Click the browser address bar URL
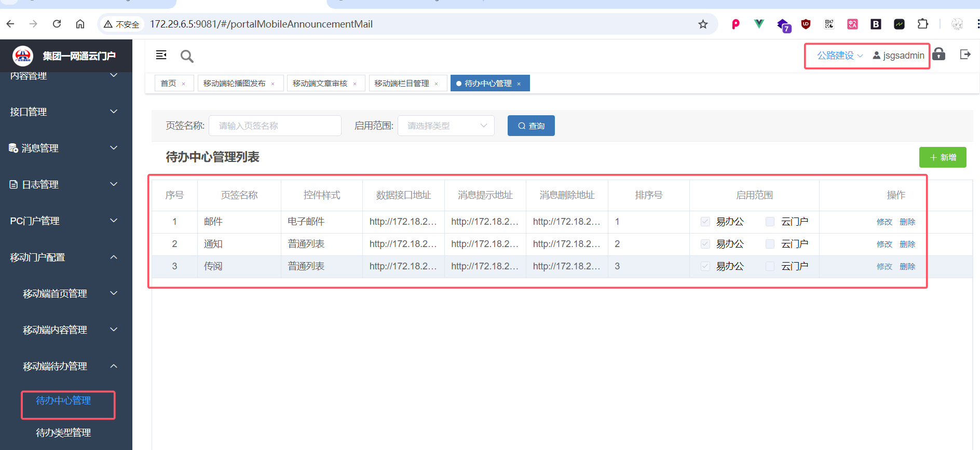This screenshot has height=450, width=980. pos(261,24)
